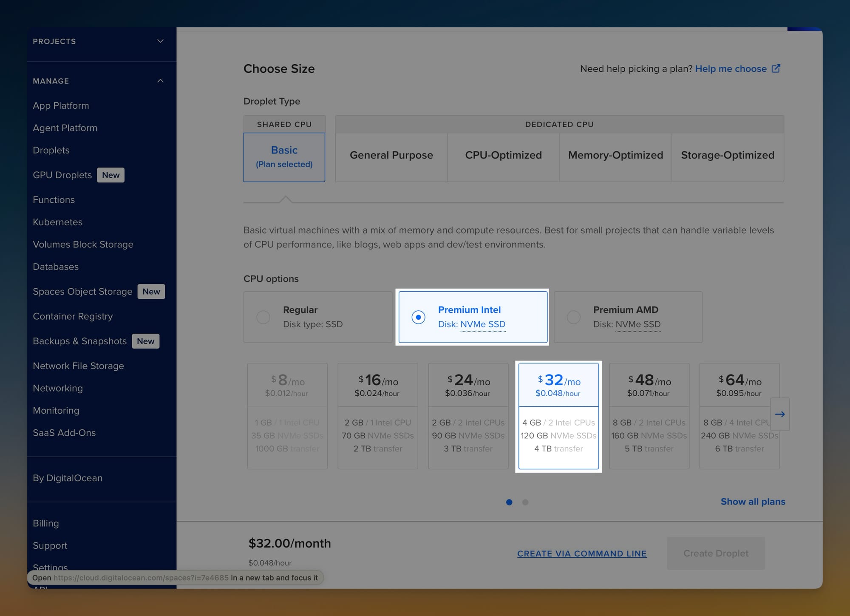Switch to the CPU-Optimized droplet type
This screenshot has height=616, width=850.
tap(503, 155)
